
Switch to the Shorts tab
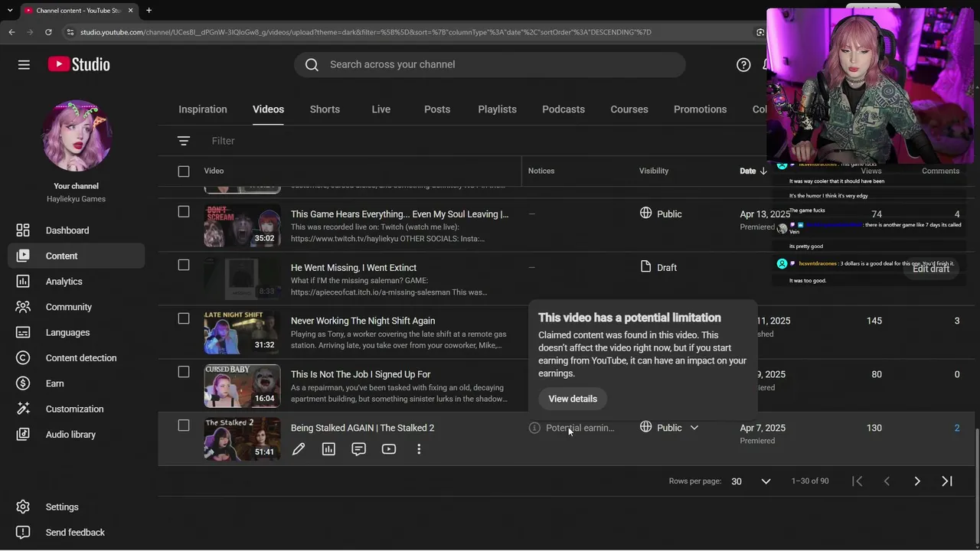325,109
